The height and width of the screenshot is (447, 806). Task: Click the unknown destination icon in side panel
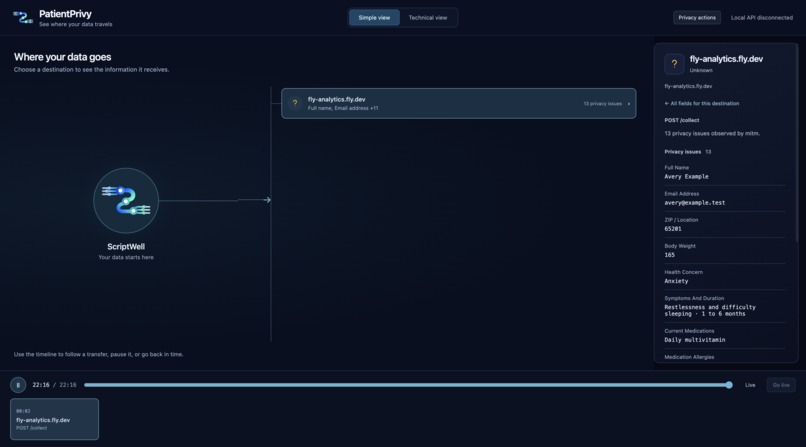[x=674, y=64]
